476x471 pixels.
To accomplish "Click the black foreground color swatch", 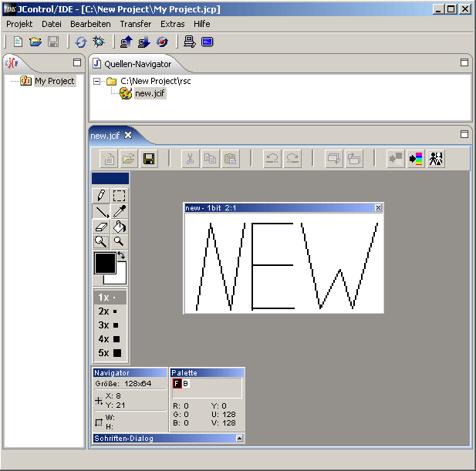I will tap(104, 264).
